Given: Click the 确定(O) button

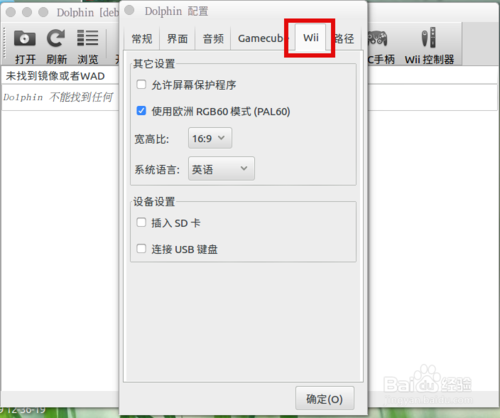Looking at the screenshot, I should 324,399.
